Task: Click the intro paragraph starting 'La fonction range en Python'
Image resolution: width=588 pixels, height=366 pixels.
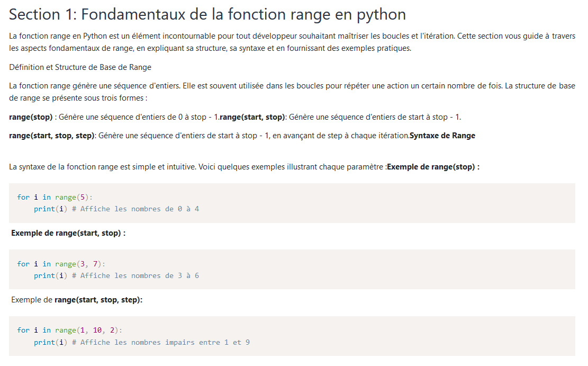Action: (x=292, y=42)
